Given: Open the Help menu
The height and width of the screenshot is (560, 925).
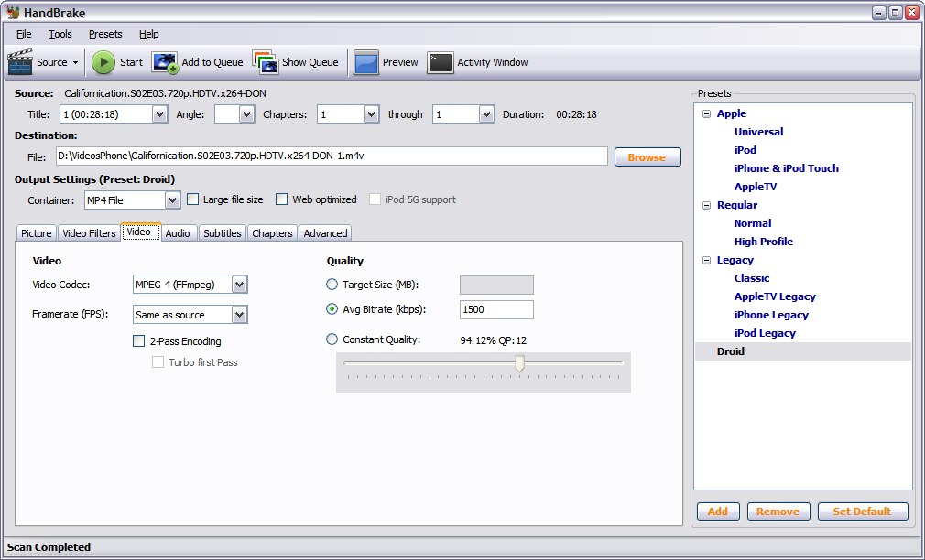Looking at the screenshot, I should 148,34.
